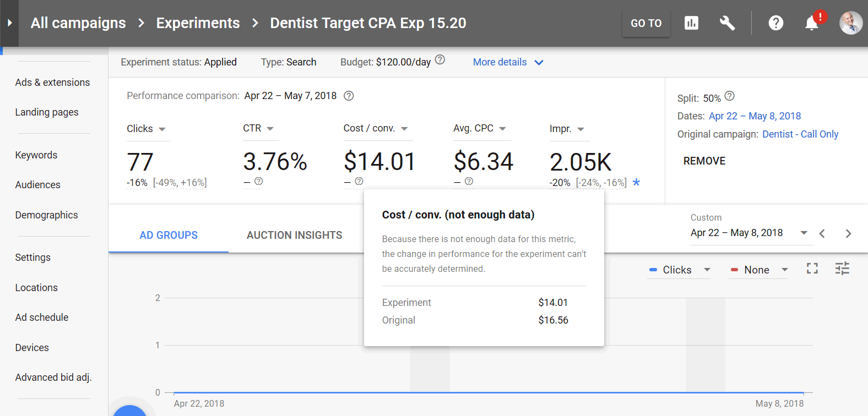This screenshot has height=416, width=868.
Task: Change the blue Clicks chart series selector
Action: tap(679, 270)
